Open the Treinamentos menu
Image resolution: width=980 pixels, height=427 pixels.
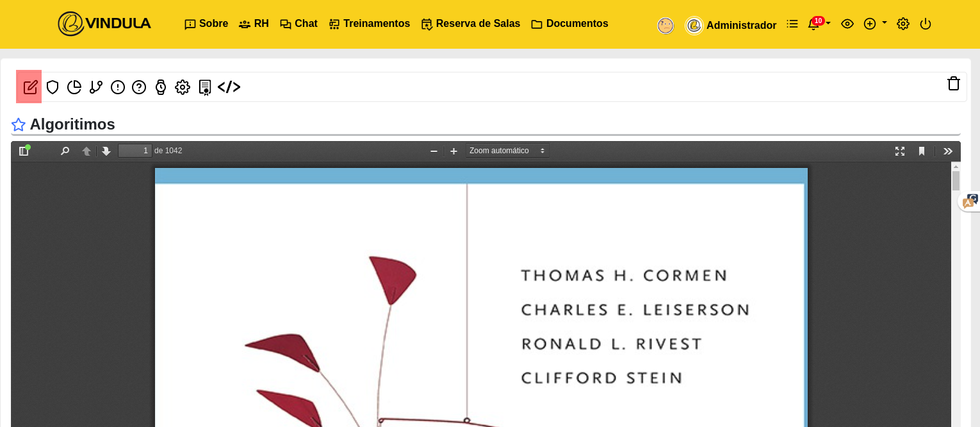point(370,24)
